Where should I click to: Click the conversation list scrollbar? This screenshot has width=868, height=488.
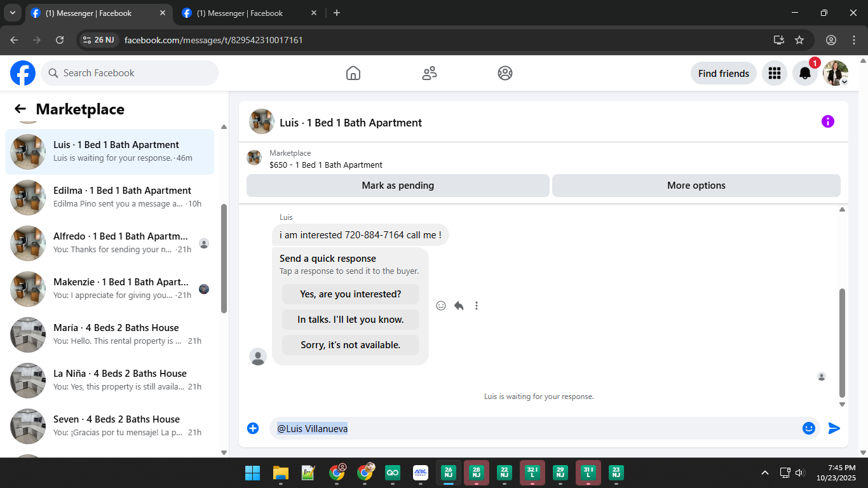coord(224,258)
